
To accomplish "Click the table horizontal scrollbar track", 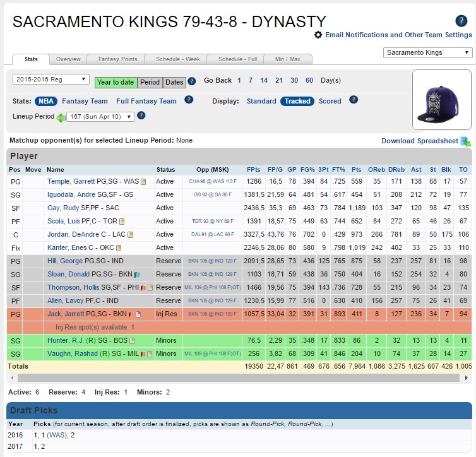I will click(x=239, y=378).
